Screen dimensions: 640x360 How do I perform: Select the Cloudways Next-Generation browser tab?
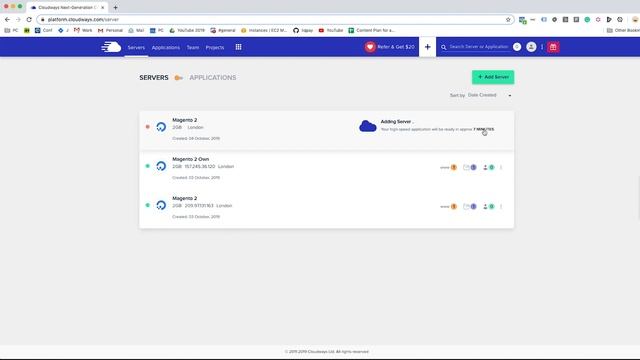pos(67,7)
